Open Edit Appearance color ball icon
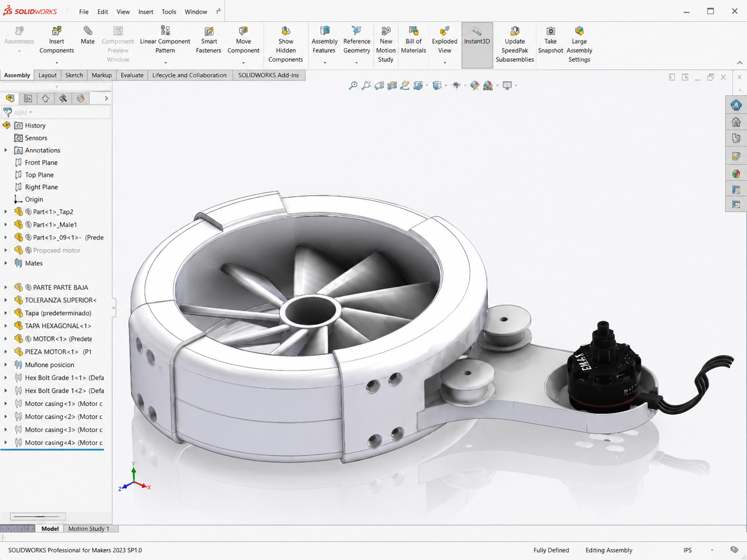The height and width of the screenshot is (560, 747). tap(475, 86)
